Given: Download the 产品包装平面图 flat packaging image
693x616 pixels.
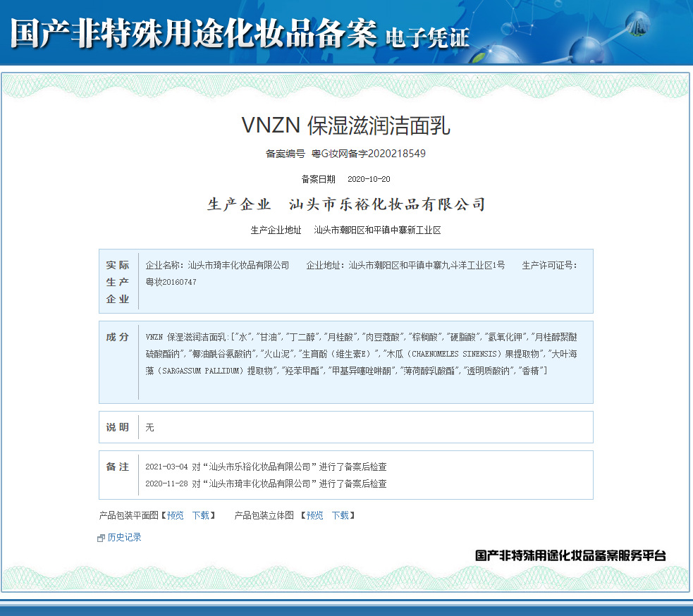Looking at the screenshot, I should point(201,515).
